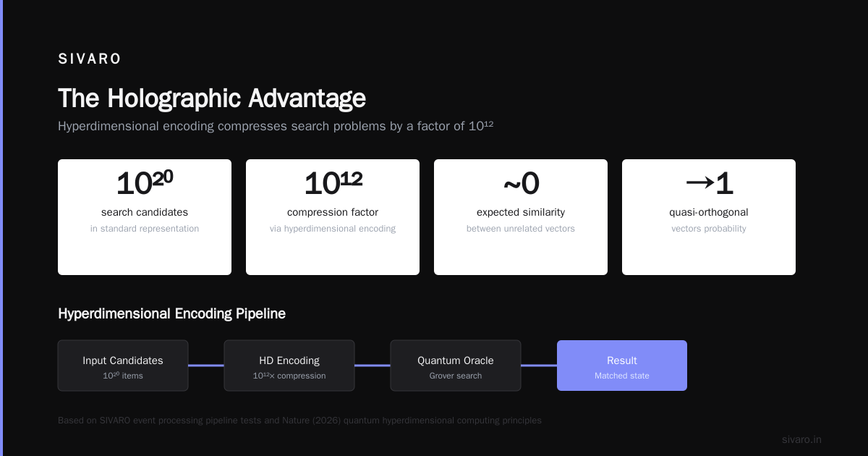This screenshot has height=456, width=868.
Task: Select the Hyperdimensional Encoding Pipeline heading
Action: point(171,314)
